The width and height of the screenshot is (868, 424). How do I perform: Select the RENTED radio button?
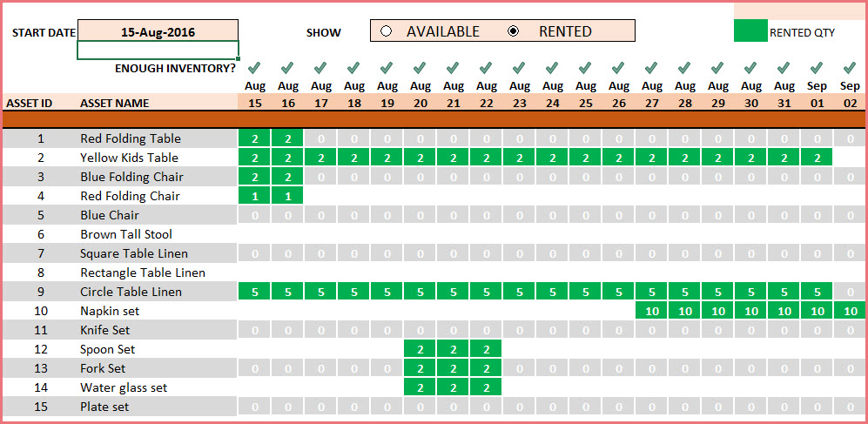click(514, 31)
